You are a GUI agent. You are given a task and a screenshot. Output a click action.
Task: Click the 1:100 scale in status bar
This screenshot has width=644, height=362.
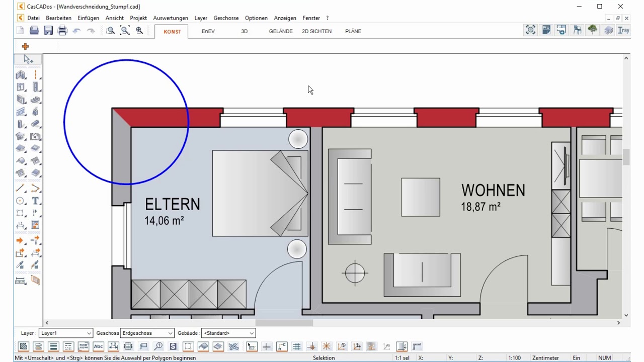(515, 358)
